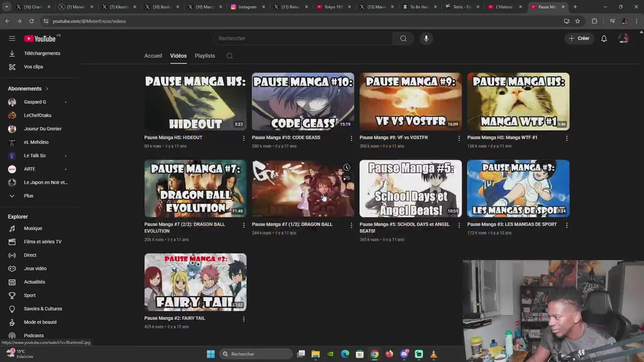Add Dragon Ball video to Watch Later
644x362 pixels.
(347, 167)
